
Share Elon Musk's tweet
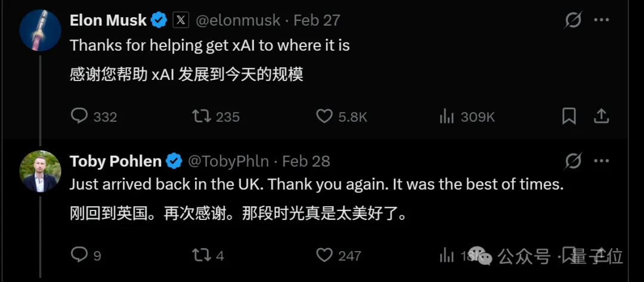pos(601,116)
